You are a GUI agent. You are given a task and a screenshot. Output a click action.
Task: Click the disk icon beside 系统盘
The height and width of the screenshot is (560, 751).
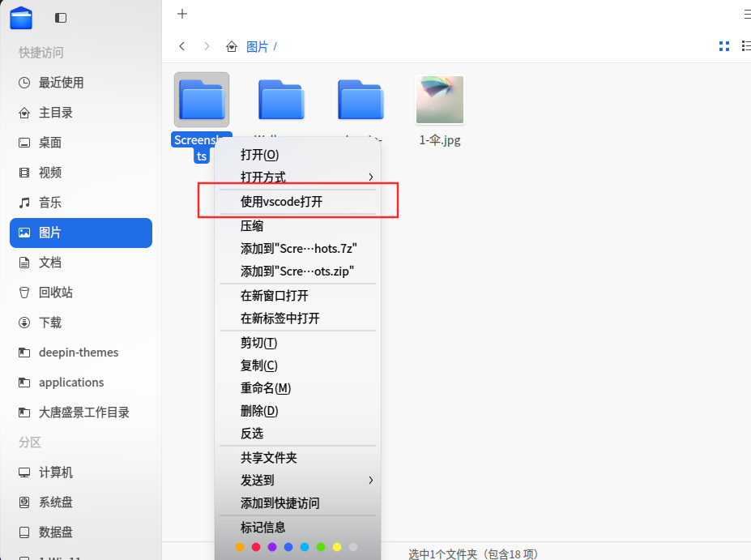(24, 502)
